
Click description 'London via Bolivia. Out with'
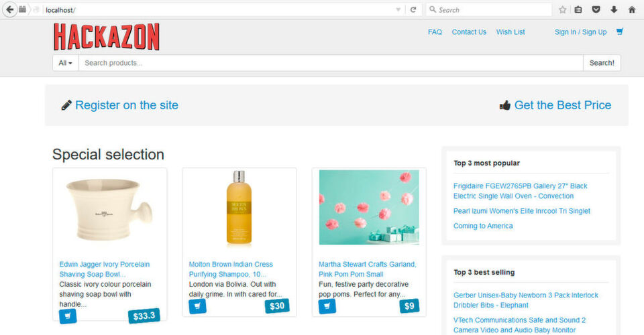(x=233, y=284)
